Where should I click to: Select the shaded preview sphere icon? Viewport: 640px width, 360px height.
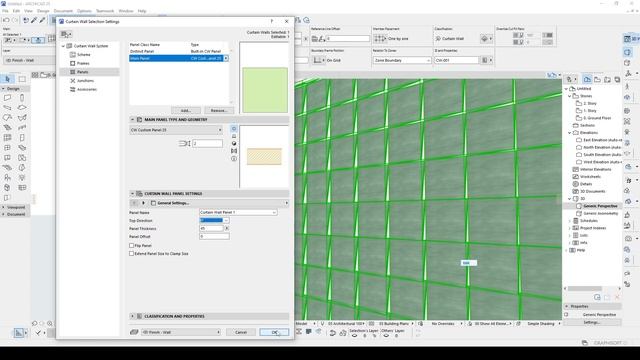point(234,143)
